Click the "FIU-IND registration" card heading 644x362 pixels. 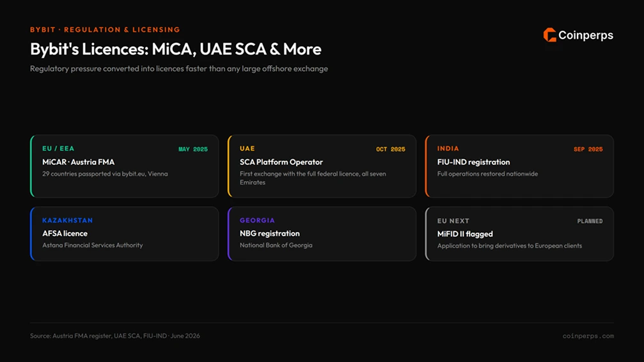point(473,162)
